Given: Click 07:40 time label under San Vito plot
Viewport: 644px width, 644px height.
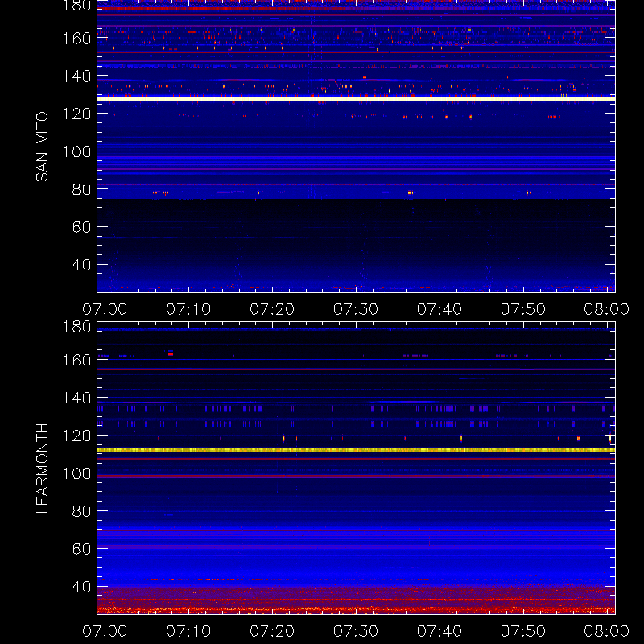Looking at the screenshot, I should point(440,309).
